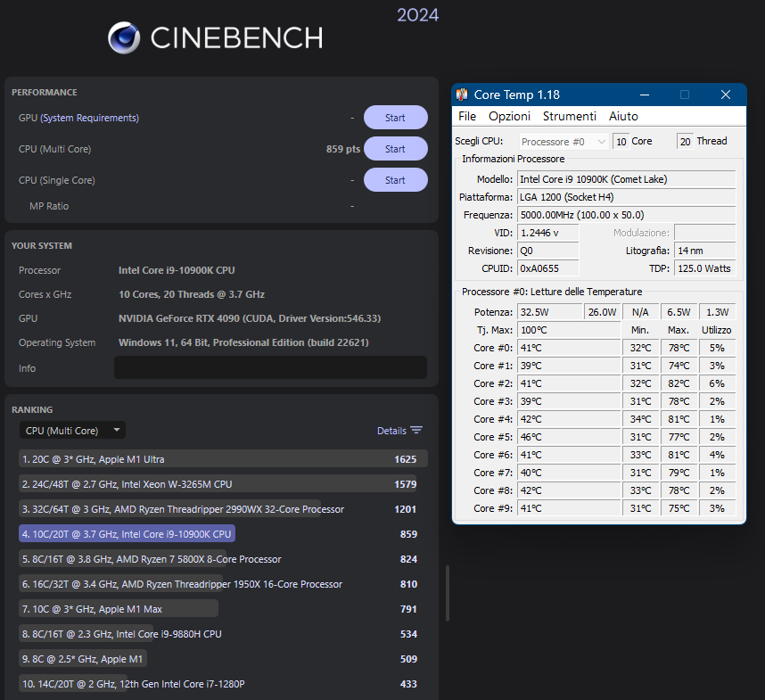Click the ranking list scrollbar

pyautogui.click(x=448, y=593)
